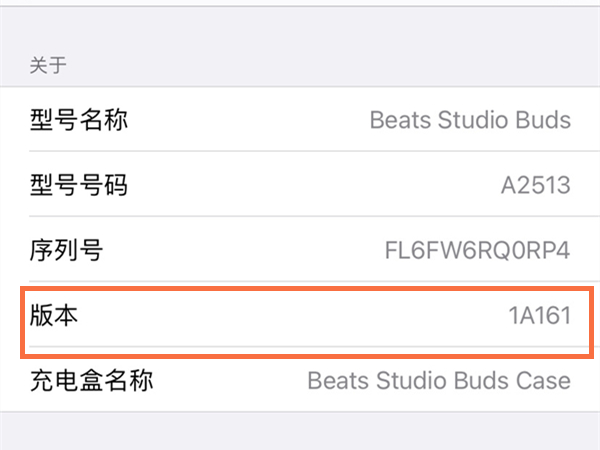Tap the 序列号 label
This screenshot has height=450, width=600.
tap(66, 250)
